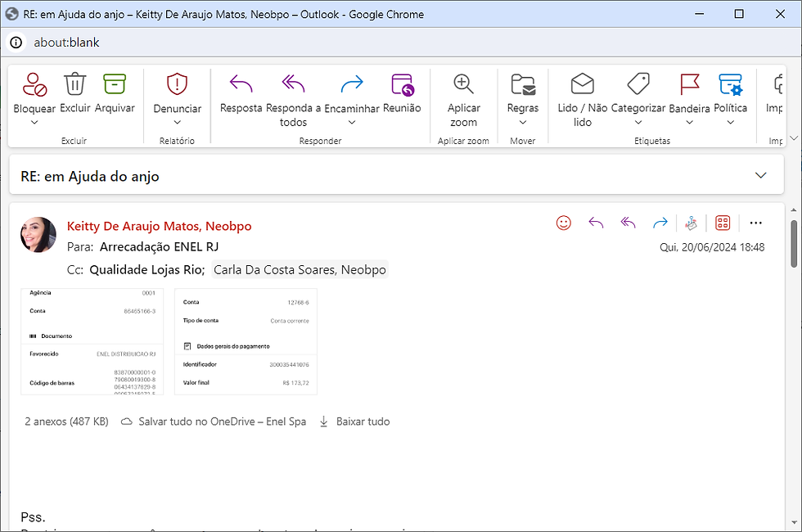Open more actions ellipsis on message
Screen dimensions: 802x532
point(755,223)
